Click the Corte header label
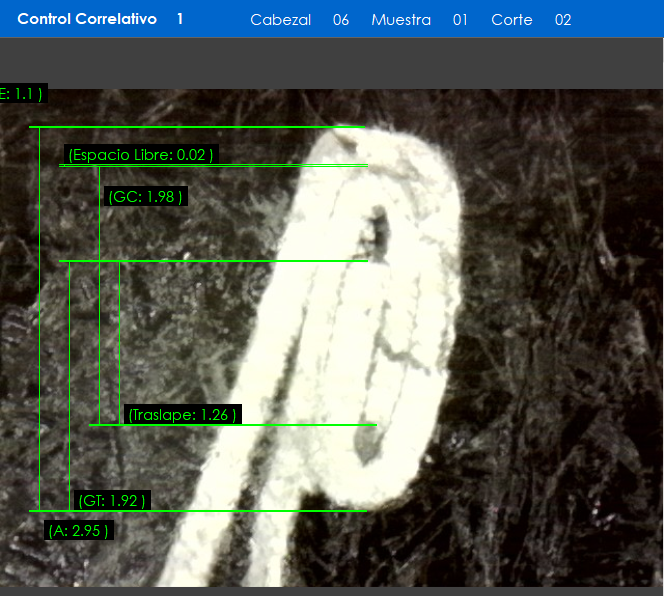 click(x=512, y=20)
